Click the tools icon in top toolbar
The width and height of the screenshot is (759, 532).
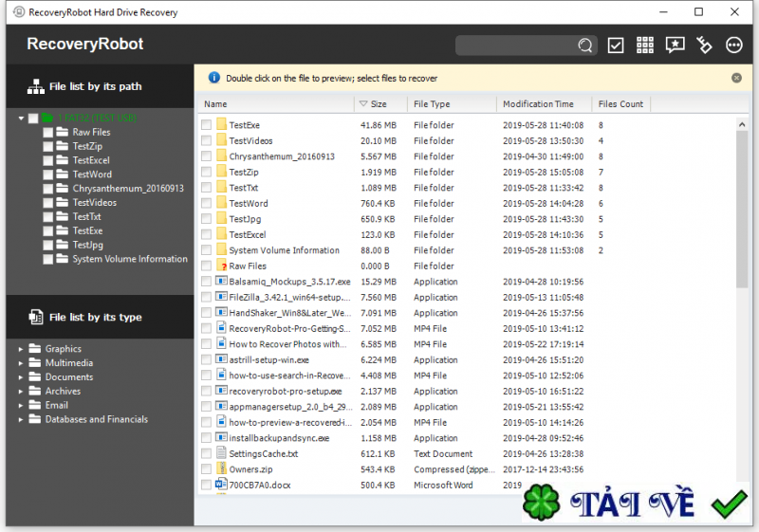(704, 46)
